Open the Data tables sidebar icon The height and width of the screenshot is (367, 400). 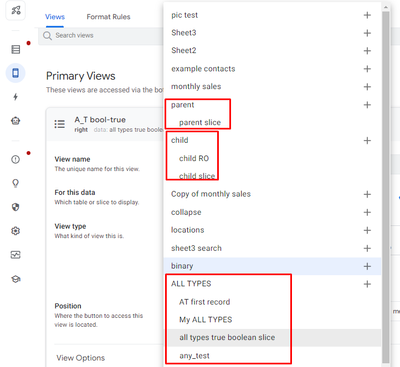[x=16, y=49]
